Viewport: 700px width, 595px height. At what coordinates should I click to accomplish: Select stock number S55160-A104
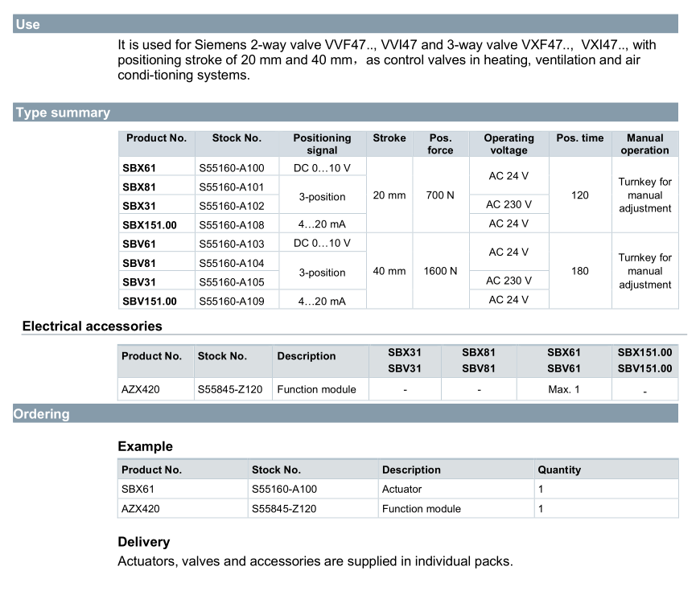coord(232,263)
